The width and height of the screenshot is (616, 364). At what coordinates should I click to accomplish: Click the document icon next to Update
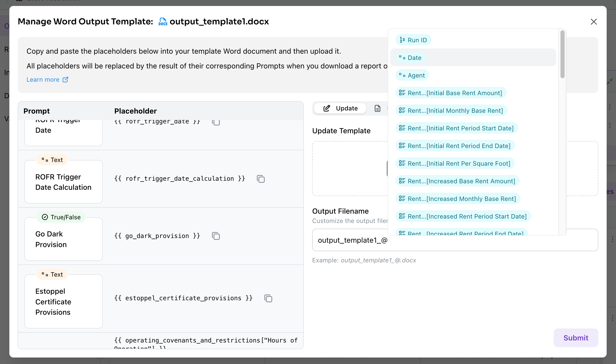(x=377, y=108)
